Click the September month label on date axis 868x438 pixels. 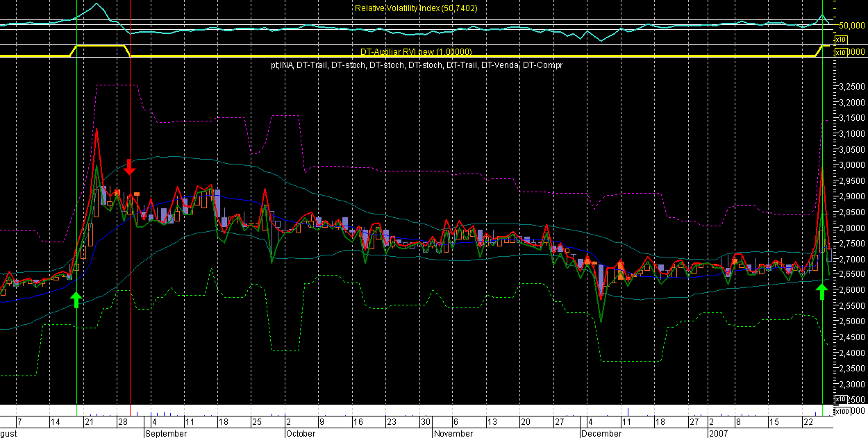[166, 433]
